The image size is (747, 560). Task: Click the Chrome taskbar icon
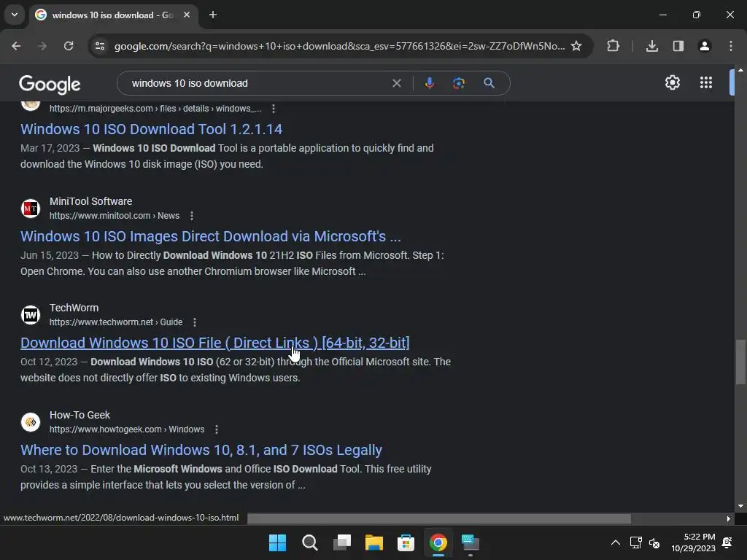point(438,542)
